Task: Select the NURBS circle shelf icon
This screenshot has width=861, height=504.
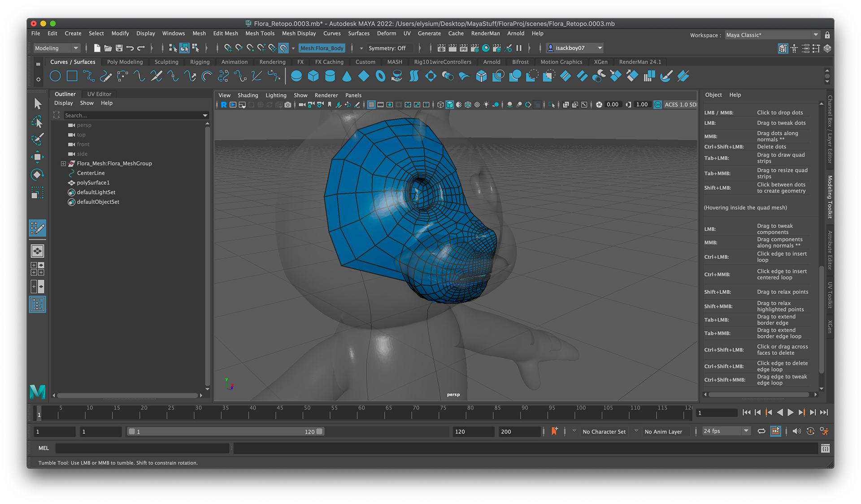Action: (x=55, y=76)
